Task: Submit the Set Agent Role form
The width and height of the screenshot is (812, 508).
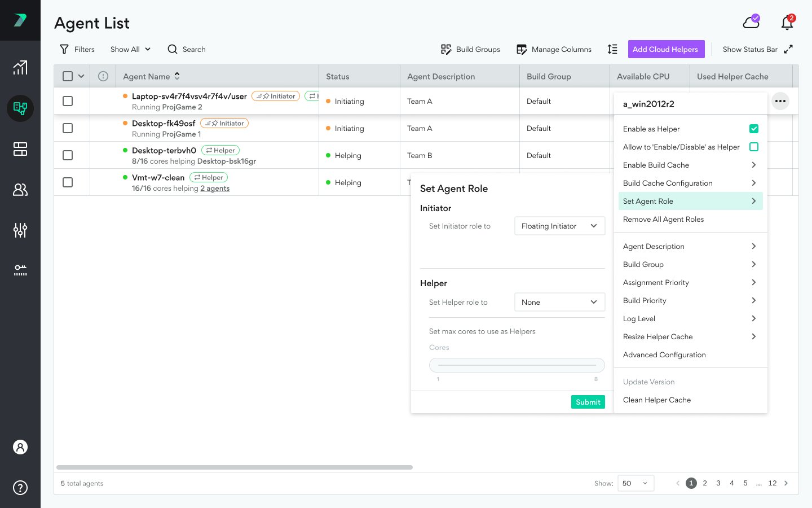Action: [x=588, y=402]
